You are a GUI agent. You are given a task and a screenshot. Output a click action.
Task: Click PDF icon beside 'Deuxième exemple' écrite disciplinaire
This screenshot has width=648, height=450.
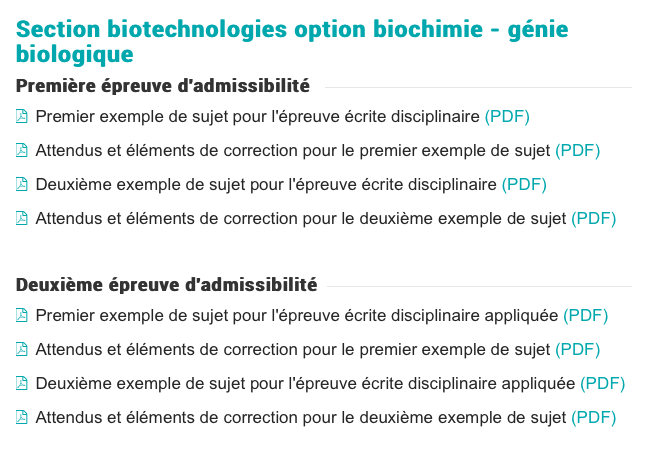point(21,184)
